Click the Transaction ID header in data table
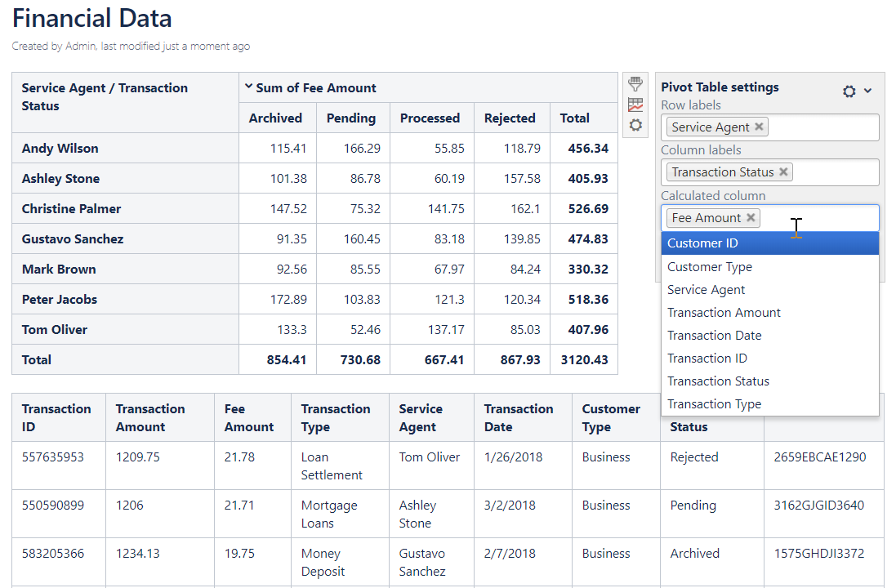The width and height of the screenshot is (896, 588). click(x=56, y=417)
